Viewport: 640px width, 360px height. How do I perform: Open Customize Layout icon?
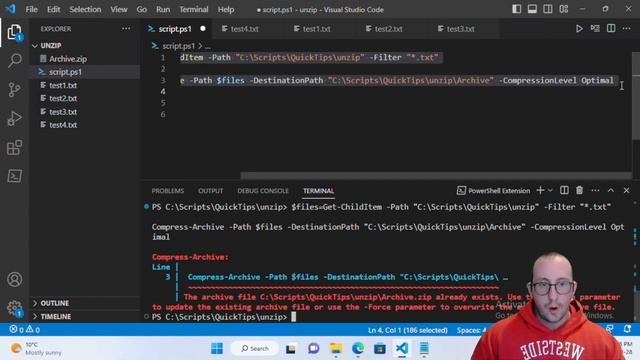564,9
